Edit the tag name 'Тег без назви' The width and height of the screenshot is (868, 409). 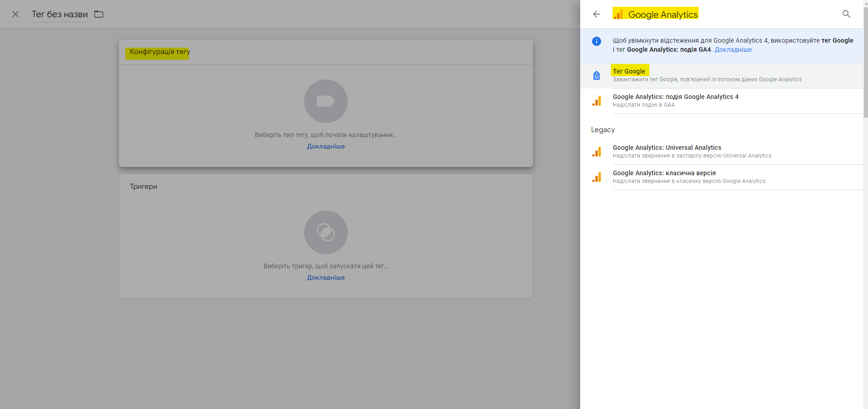(x=59, y=15)
